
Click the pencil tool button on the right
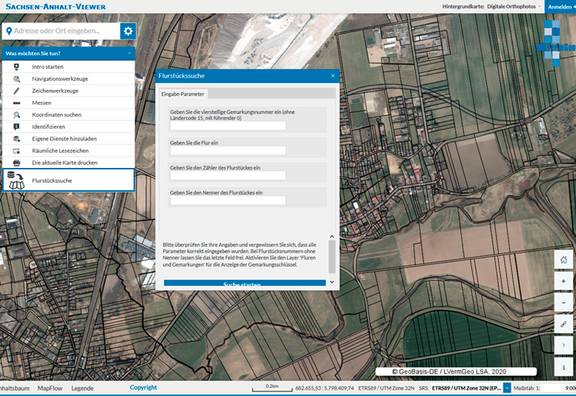(564, 324)
